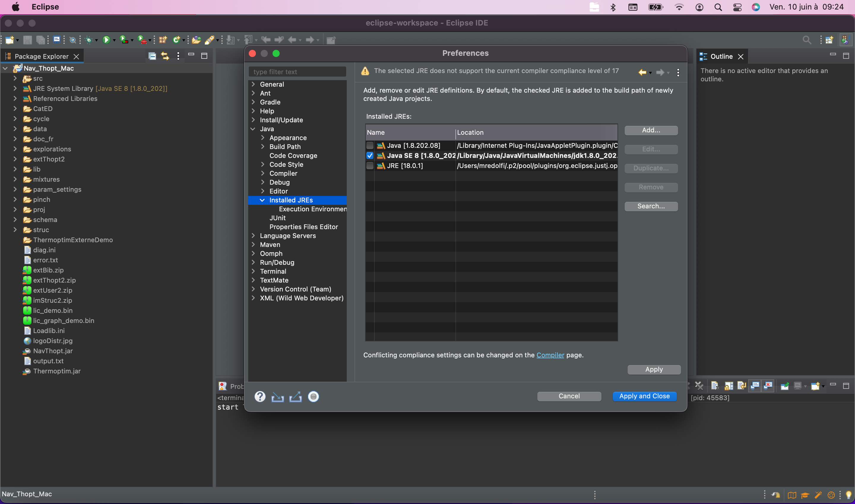Open the Eclipse menu in menu bar
This screenshot has height=504, width=855.
[x=45, y=7]
